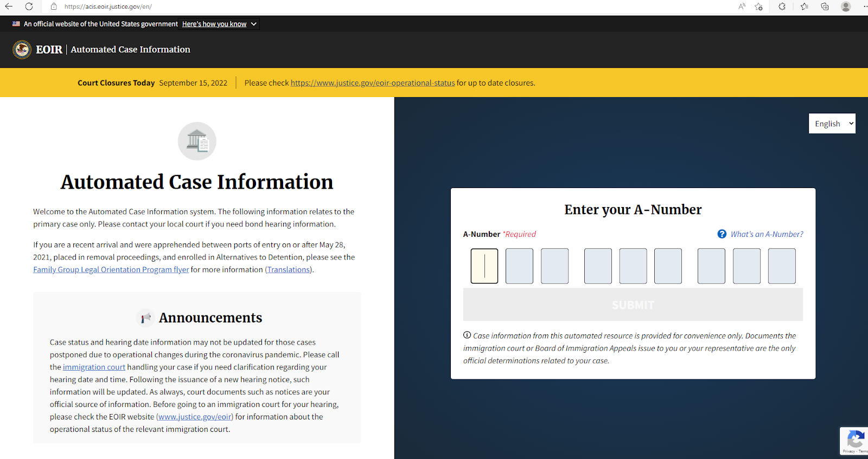Screen dimensions: 868x459
Task: Click the last A-Number digit box
Action: click(x=781, y=266)
